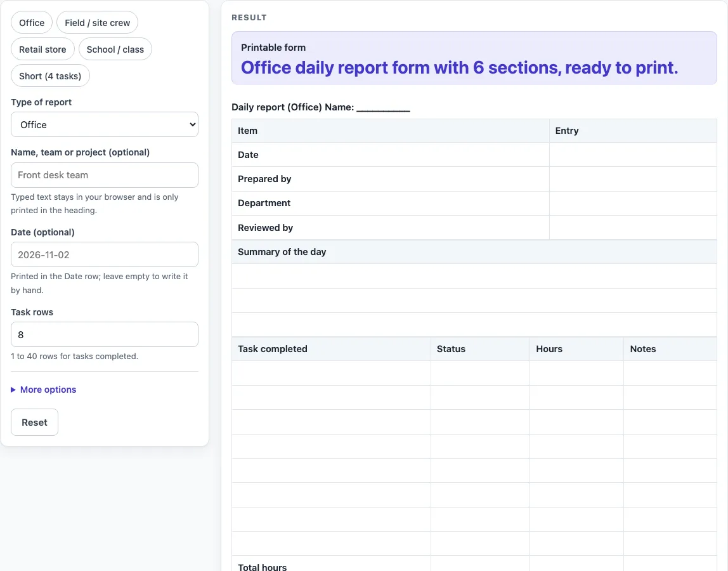Image resolution: width=728 pixels, height=571 pixels.
Task: Select the Retail store preset chip
Action: click(42, 49)
